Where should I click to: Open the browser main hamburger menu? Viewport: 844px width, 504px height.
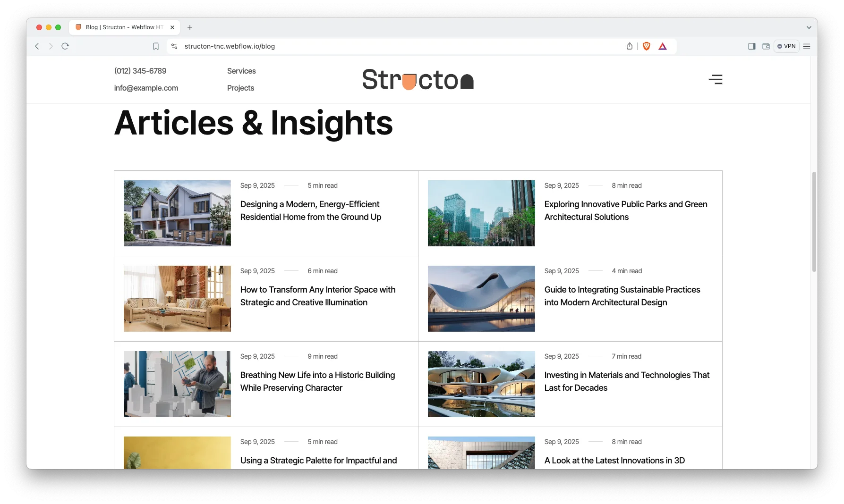pos(807,46)
